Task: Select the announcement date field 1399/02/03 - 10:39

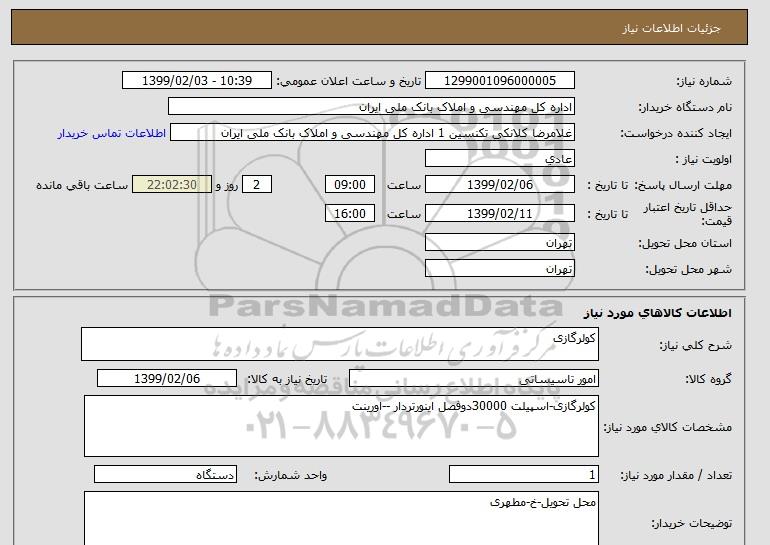Action: point(196,81)
